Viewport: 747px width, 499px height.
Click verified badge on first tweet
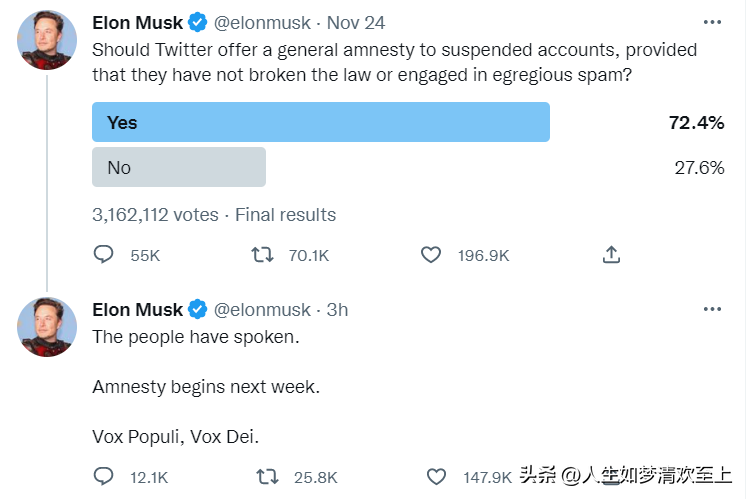[198, 22]
